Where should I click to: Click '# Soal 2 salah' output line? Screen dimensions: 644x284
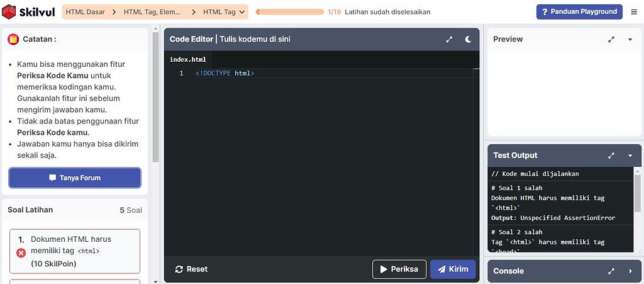tap(517, 232)
